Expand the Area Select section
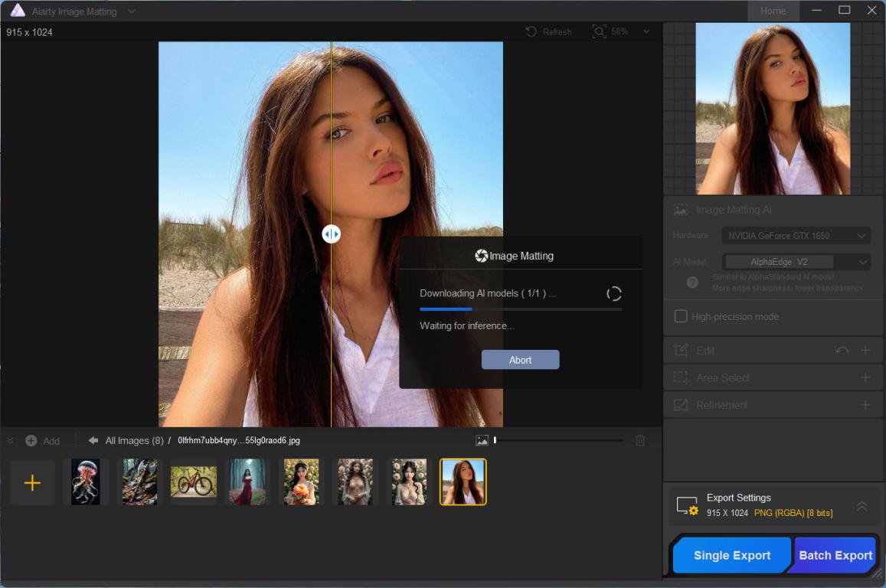Viewport: 886px width, 588px height. tap(865, 377)
